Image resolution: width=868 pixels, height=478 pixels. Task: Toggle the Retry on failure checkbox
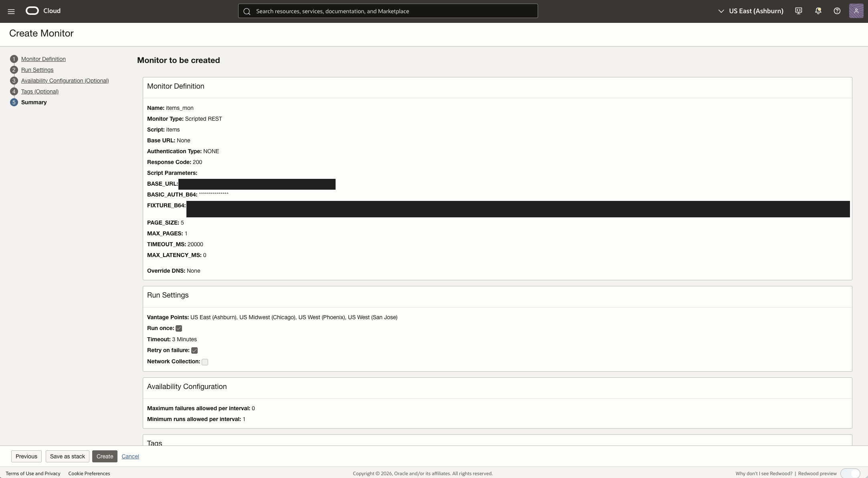point(194,350)
